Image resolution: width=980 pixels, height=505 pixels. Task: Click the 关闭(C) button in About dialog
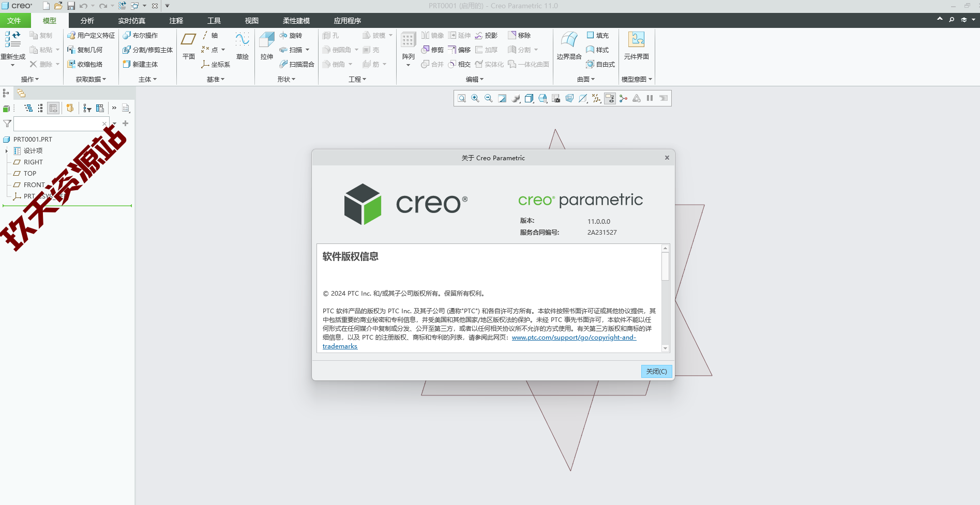pos(656,371)
